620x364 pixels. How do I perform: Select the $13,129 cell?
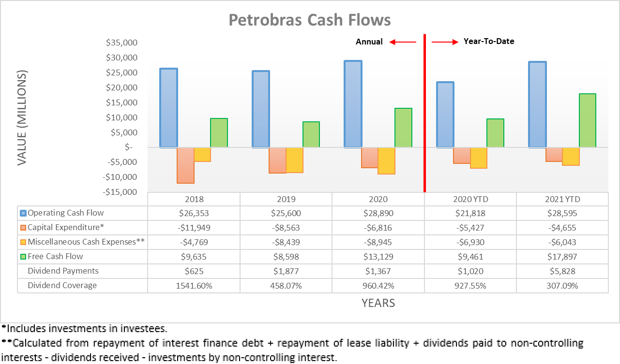coord(378,257)
